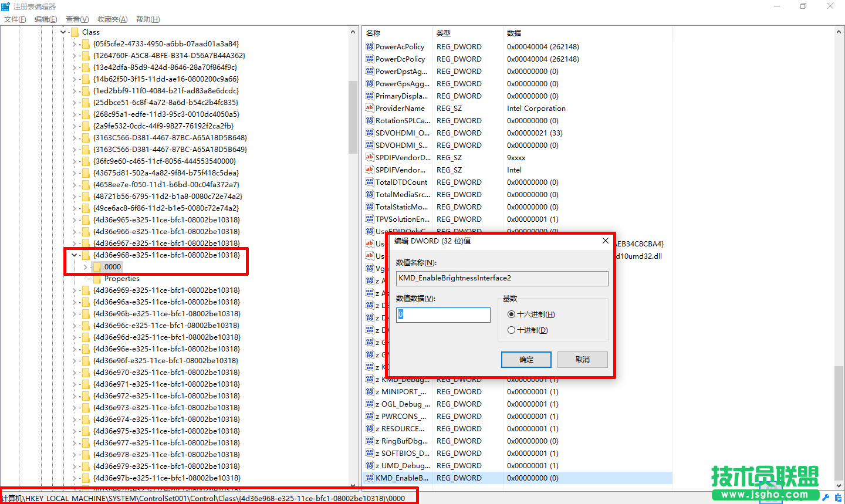Collapse the {4d36e968-e325-11ce-bfc1-08002be10318} key
Image resolution: width=845 pixels, height=504 pixels.
74,255
